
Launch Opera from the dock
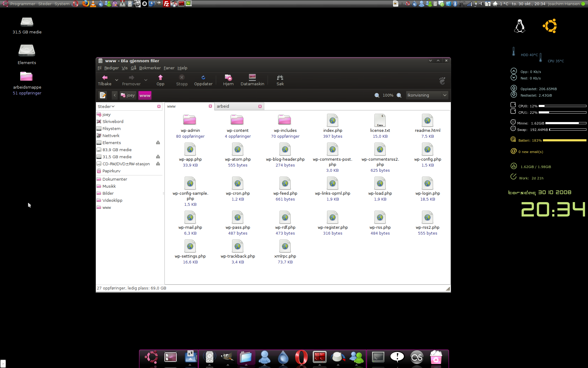pos(301,357)
